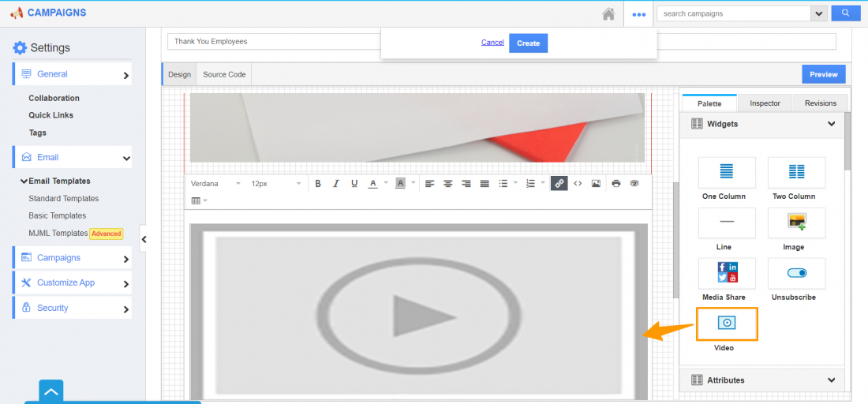Insert a numbered list
Viewport: 868px width, 404px height.
point(530,184)
